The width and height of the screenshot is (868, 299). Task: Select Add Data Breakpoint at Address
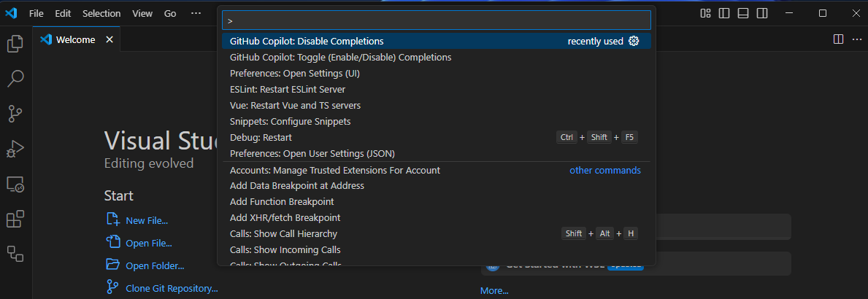pyautogui.click(x=437, y=186)
